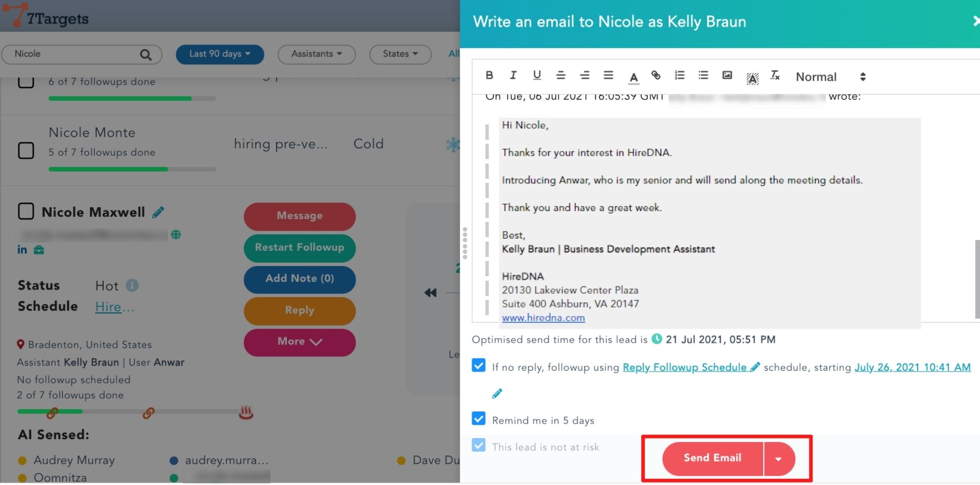Toggle bold formatting in email editor
This screenshot has height=485, width=980.
(x=489, y=76)
